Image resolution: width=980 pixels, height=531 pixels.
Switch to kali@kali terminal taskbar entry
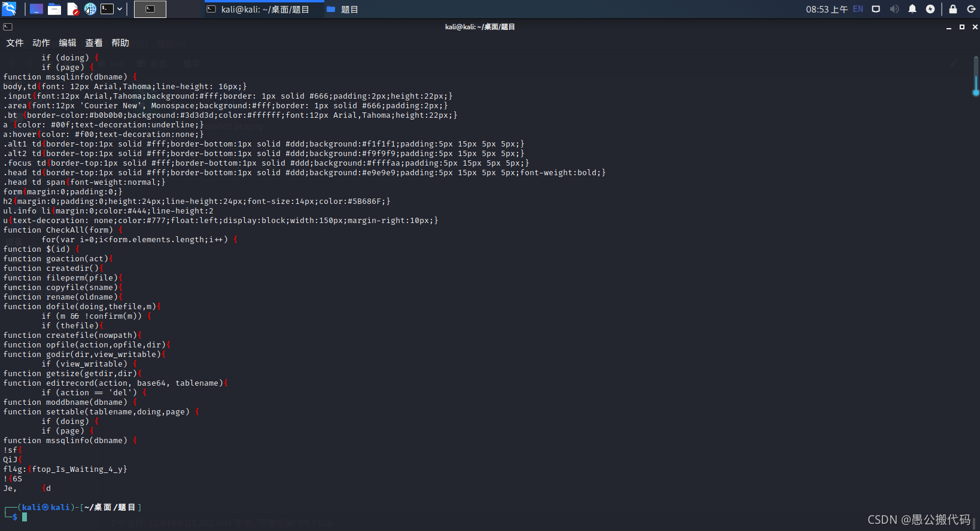tap(263, 10)
